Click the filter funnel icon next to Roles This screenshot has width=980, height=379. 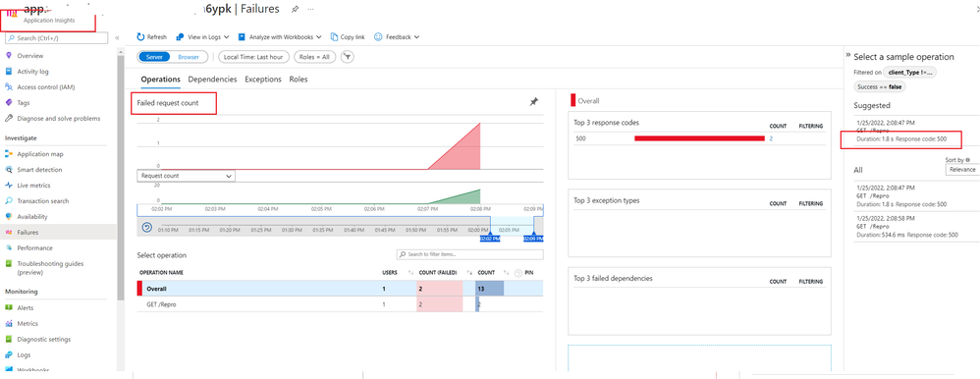coord(348,57)
